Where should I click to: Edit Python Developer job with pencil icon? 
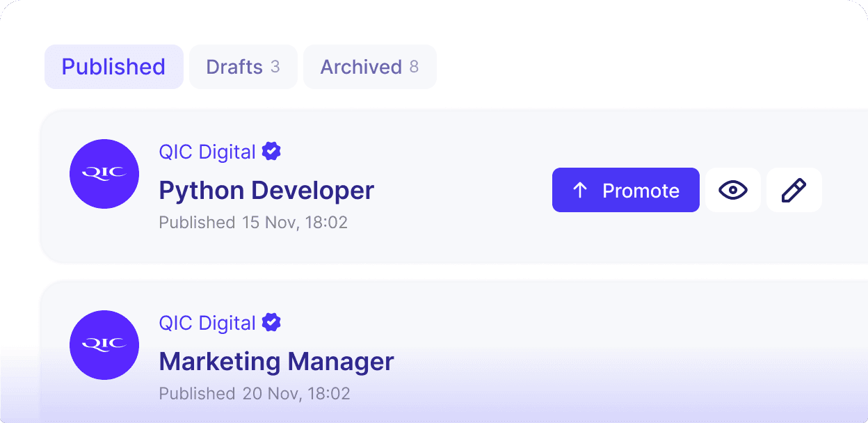(x=794, y=190)
